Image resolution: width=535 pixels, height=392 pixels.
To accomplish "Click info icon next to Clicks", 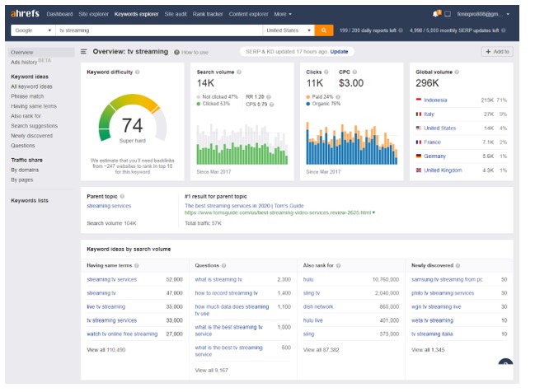I will coord(326,72).
